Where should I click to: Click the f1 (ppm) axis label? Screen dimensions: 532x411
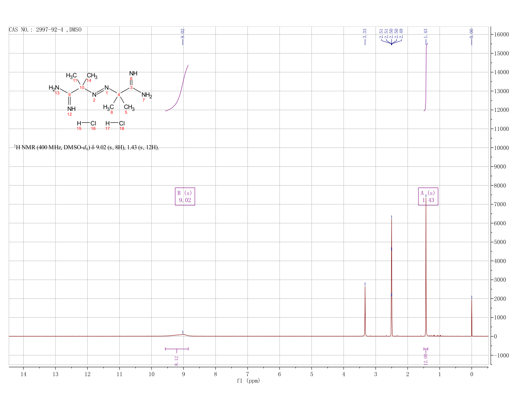click(248, 381)
